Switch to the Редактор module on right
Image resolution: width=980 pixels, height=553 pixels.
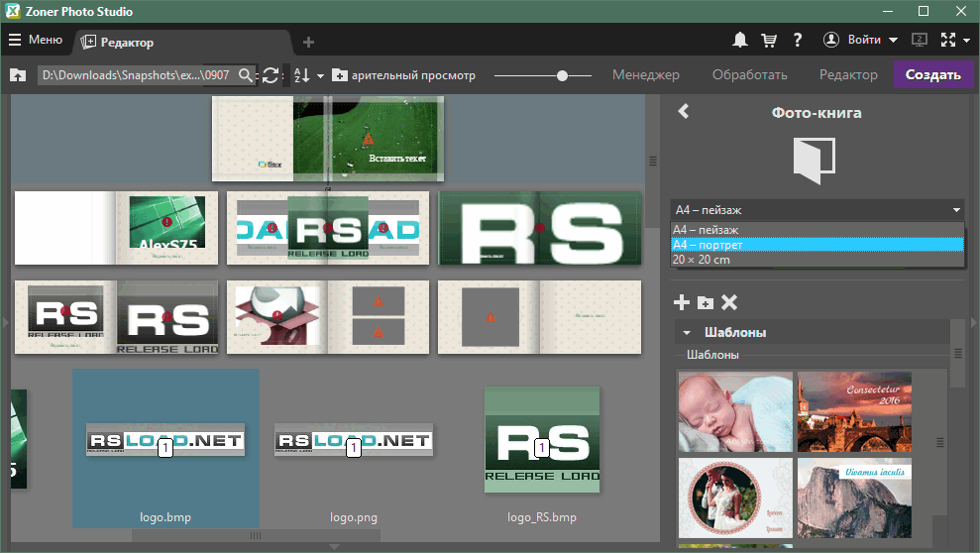click(x=848, y=75)
